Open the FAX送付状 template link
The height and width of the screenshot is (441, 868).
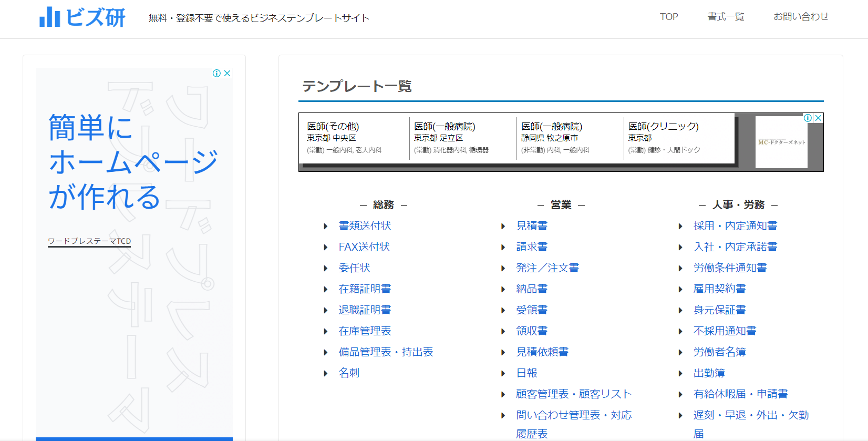(x=364, y=247)
